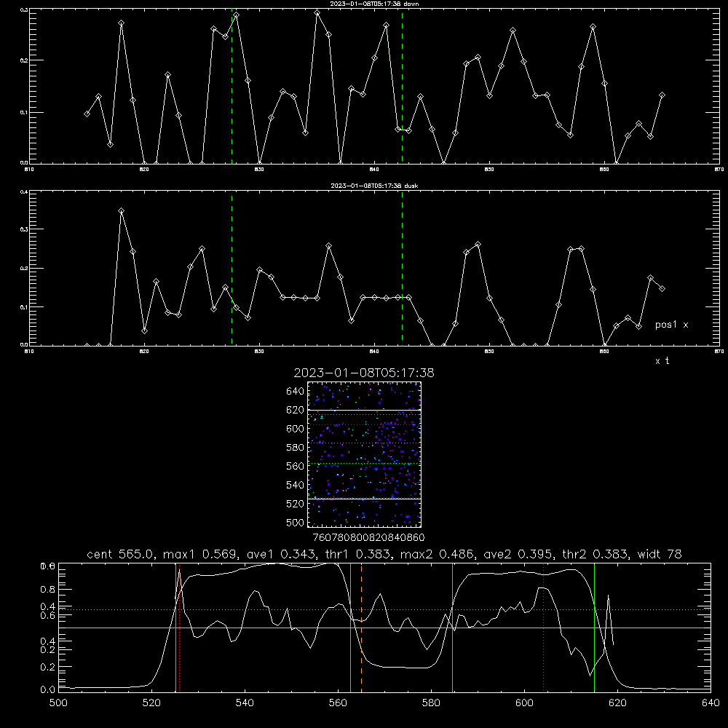
Task: Click the red dotted horizontal line in scatter image
Action: tap(364, 424)
